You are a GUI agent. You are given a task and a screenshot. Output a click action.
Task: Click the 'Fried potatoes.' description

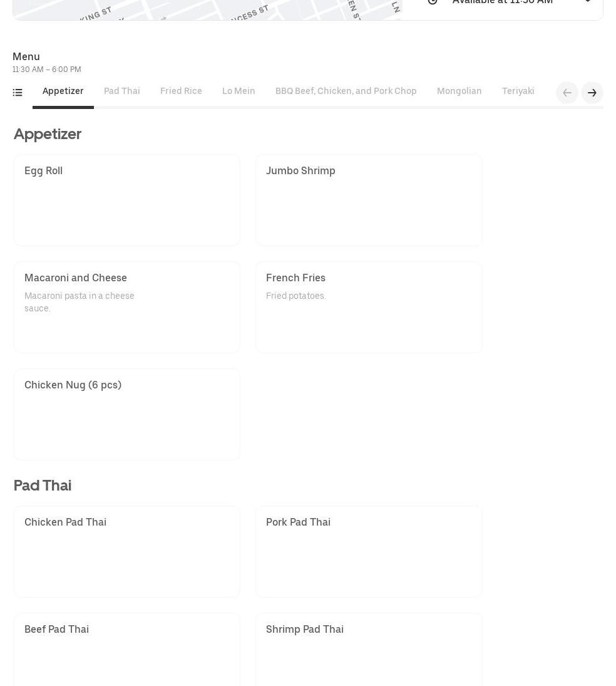tap(296, 296)
